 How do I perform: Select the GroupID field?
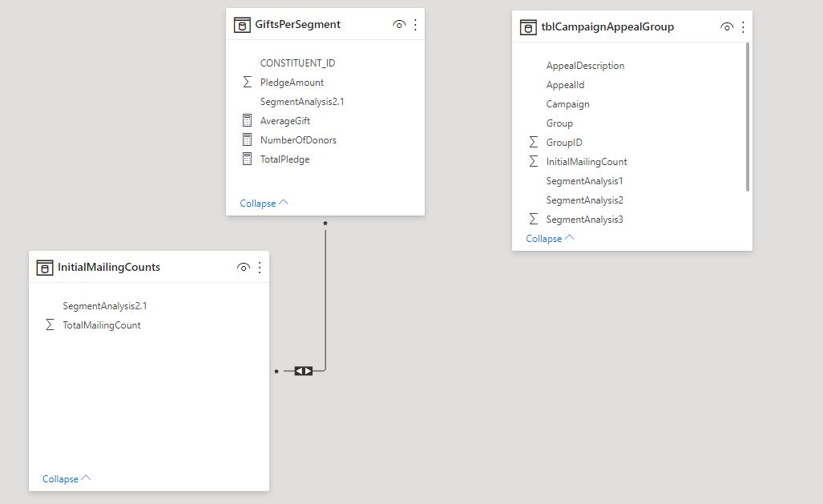[x=564, y=143]
